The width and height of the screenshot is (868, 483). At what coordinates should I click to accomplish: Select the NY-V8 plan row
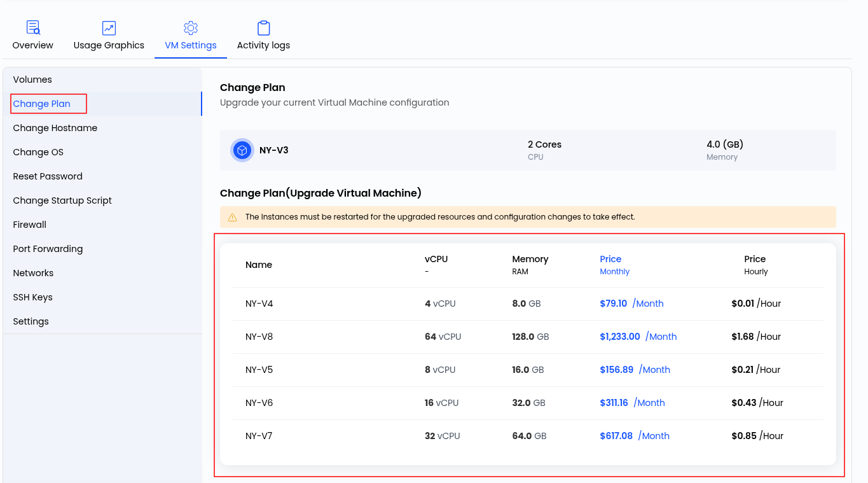pos(528,337)
